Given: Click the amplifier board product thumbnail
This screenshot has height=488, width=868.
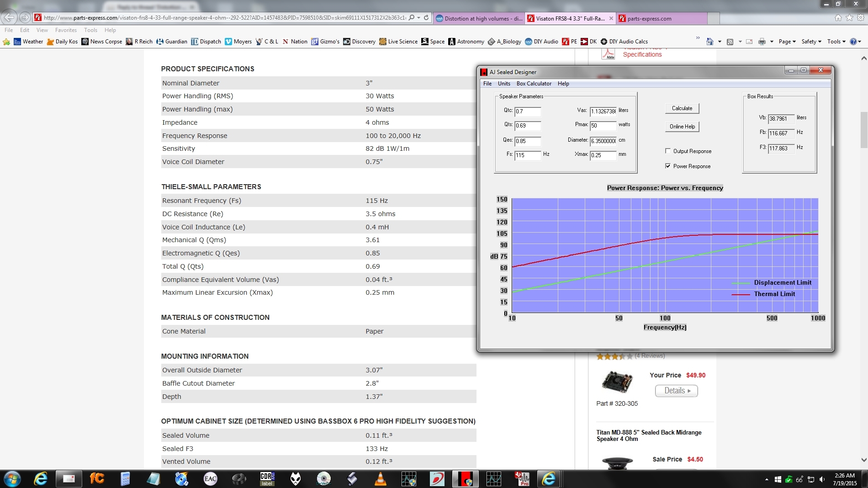Looking at the screenshot, I should tap(617, 382).
